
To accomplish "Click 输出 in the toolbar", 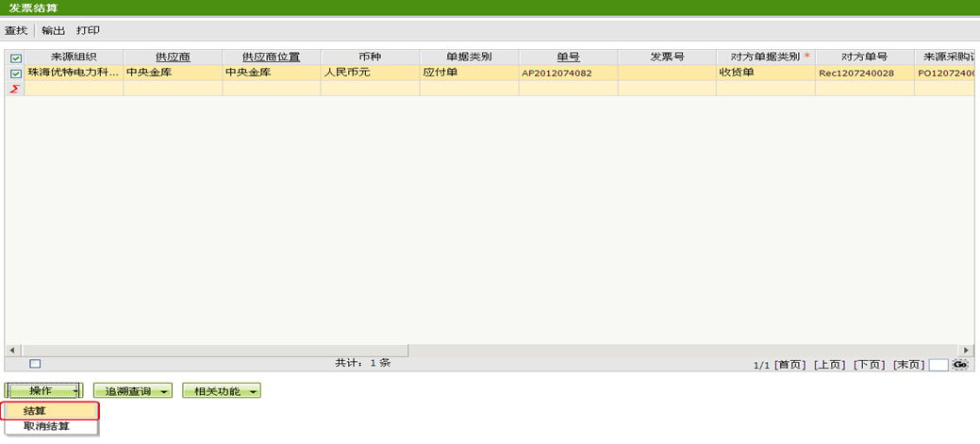I will click(54, 30).
